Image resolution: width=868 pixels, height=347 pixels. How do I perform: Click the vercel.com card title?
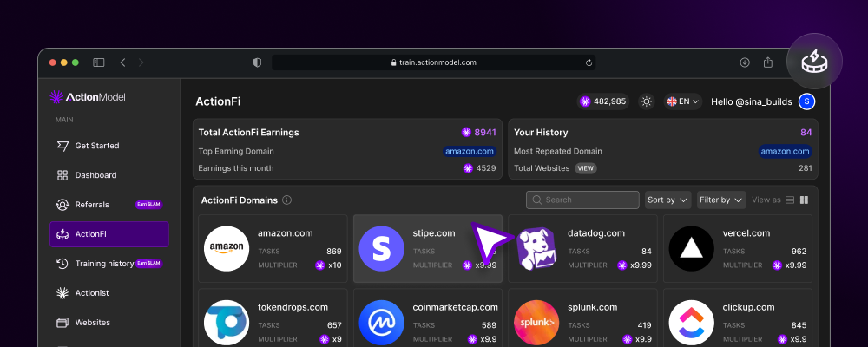click(x=746, y=233)
